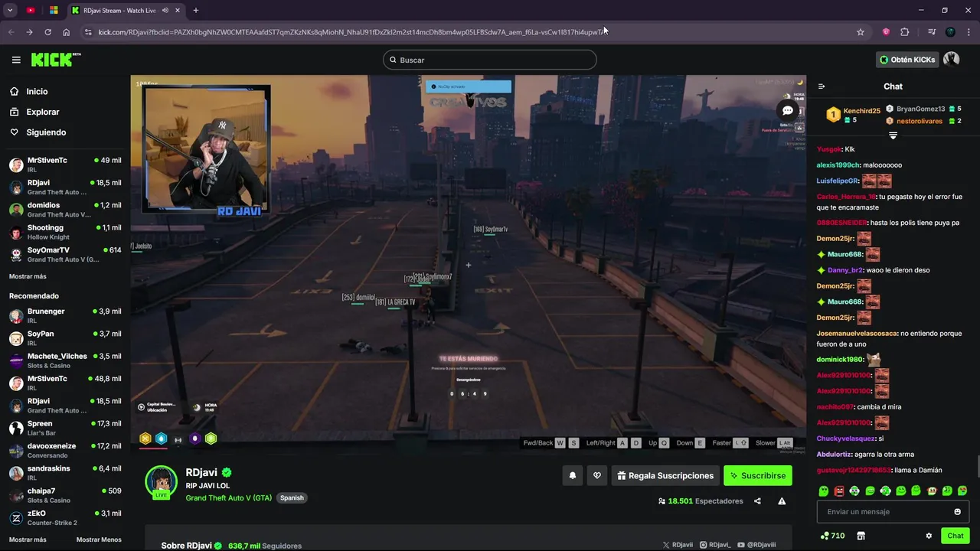Expand followed list with Mostrar más
The height and width of the screenshot is (551, 980).
28,276
